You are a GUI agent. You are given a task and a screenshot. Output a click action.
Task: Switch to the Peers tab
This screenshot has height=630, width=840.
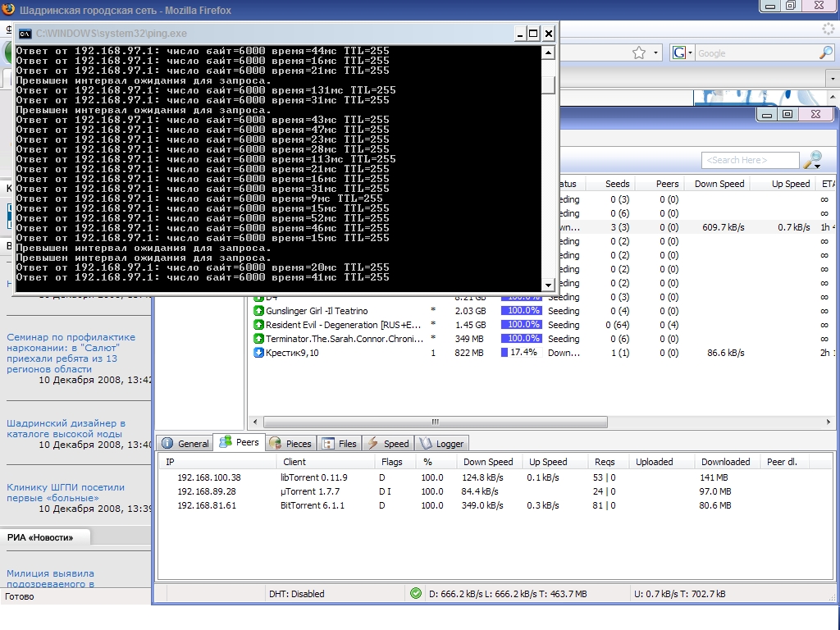tap(240, 442)
